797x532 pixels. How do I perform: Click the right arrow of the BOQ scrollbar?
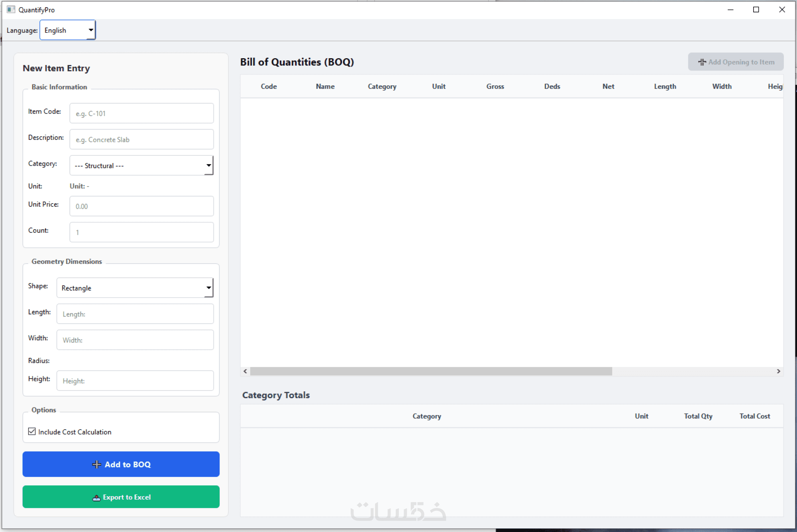[778, 371]
